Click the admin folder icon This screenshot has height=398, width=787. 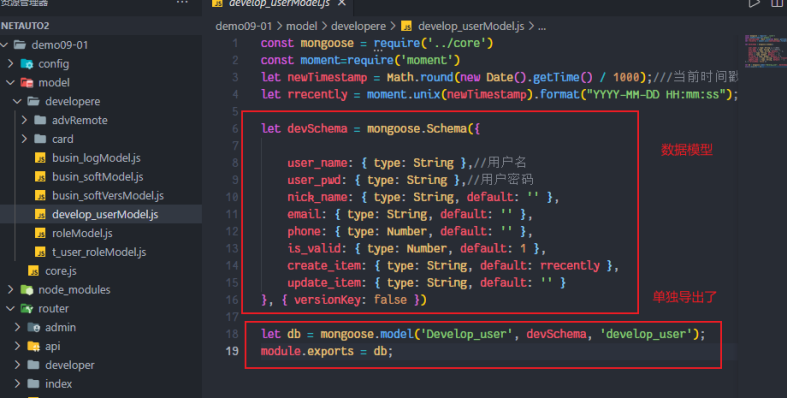point(34,327)
